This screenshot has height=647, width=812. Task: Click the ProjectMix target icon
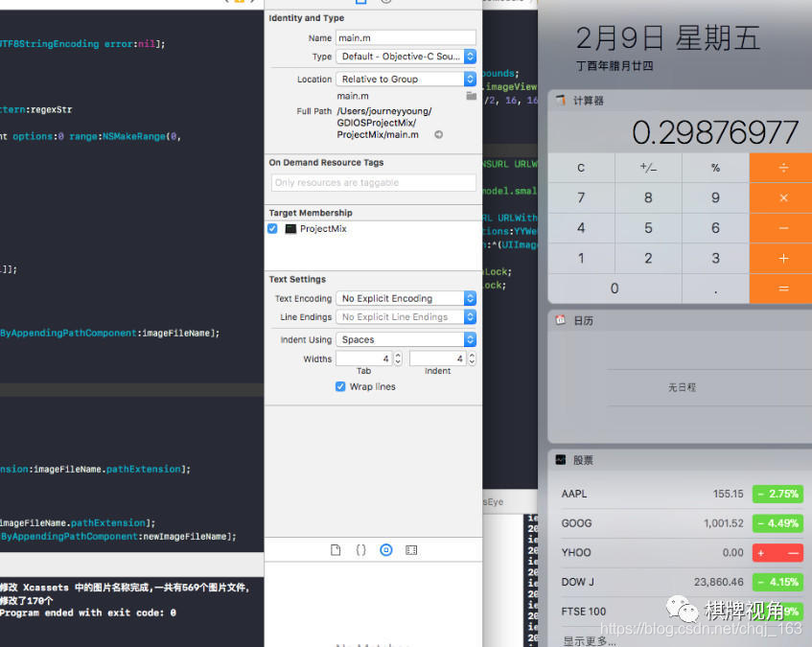(x=290, y=229)
